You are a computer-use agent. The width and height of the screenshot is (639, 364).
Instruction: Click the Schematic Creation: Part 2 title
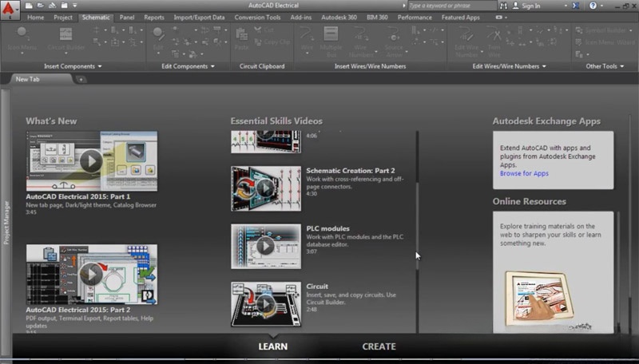(351, 171)
